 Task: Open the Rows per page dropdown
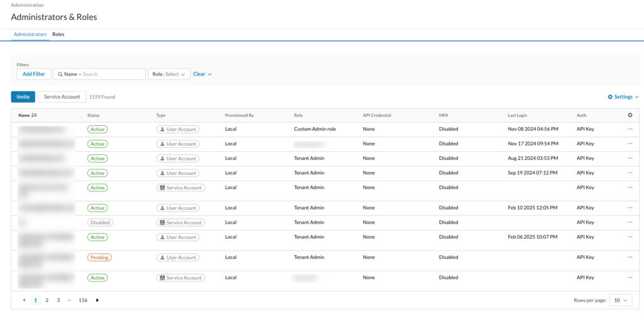[x=621, y=300]
